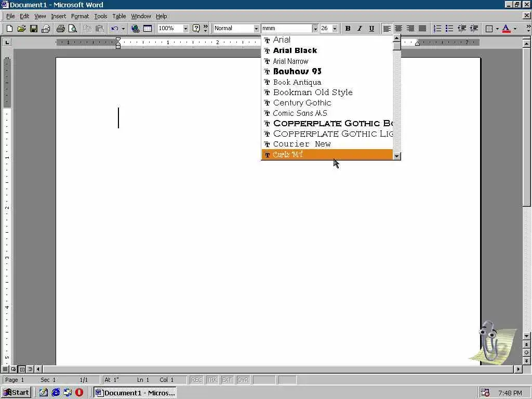The height and width of the screenshot is (399, 532).
Task: Toggle underline formatting
Action: (371, 29)
